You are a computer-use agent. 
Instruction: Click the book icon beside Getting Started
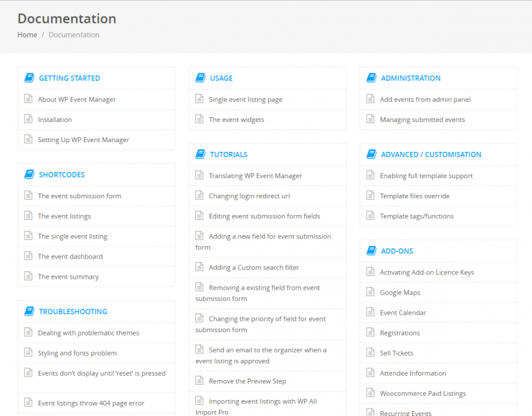(x=30, y=78)
